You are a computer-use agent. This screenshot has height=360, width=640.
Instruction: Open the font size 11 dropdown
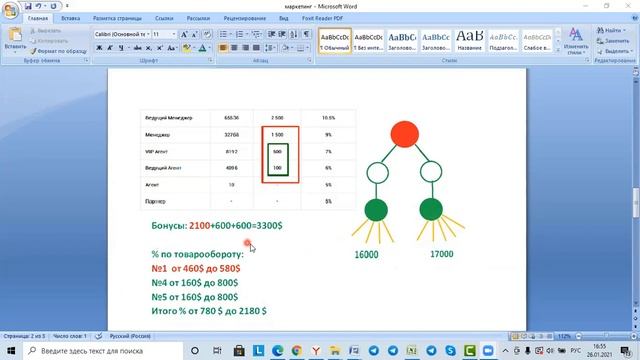(x=174, y=34)
